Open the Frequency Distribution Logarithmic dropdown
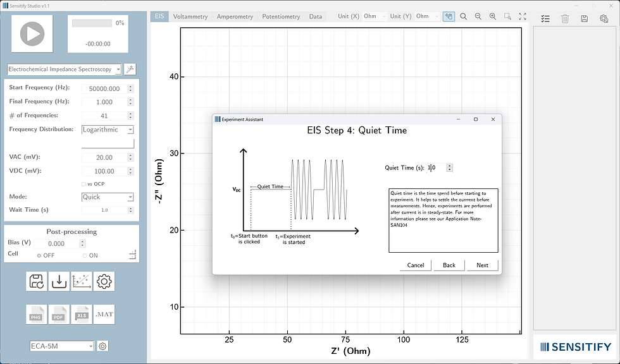The image size is (620, 364). 108,130
